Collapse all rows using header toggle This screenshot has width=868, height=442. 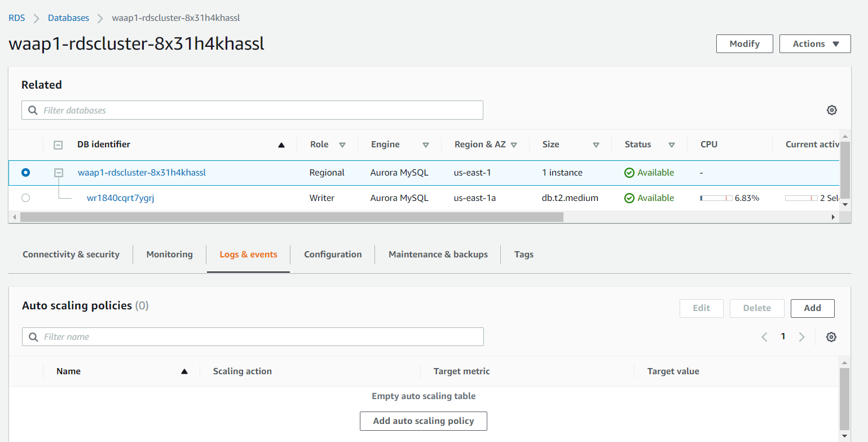pos(58,145)
